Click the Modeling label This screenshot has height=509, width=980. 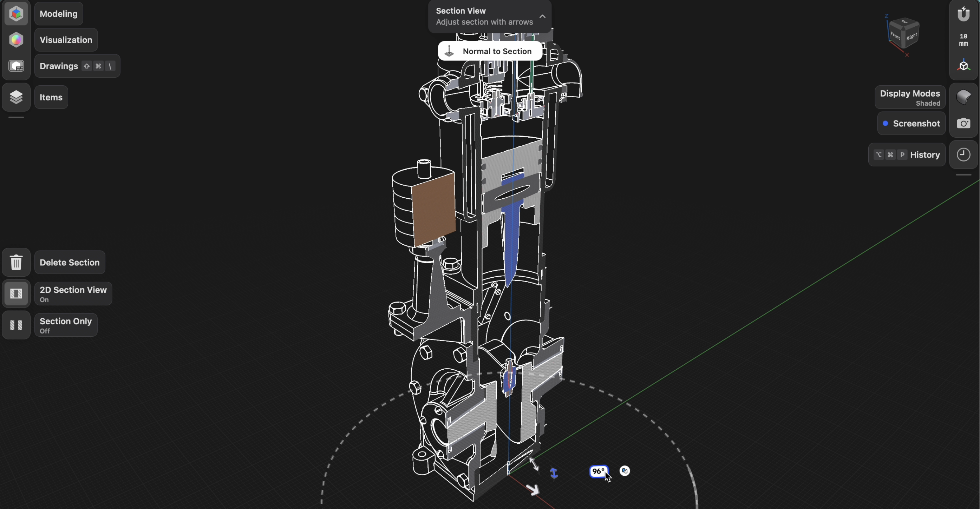pos(59,14)
